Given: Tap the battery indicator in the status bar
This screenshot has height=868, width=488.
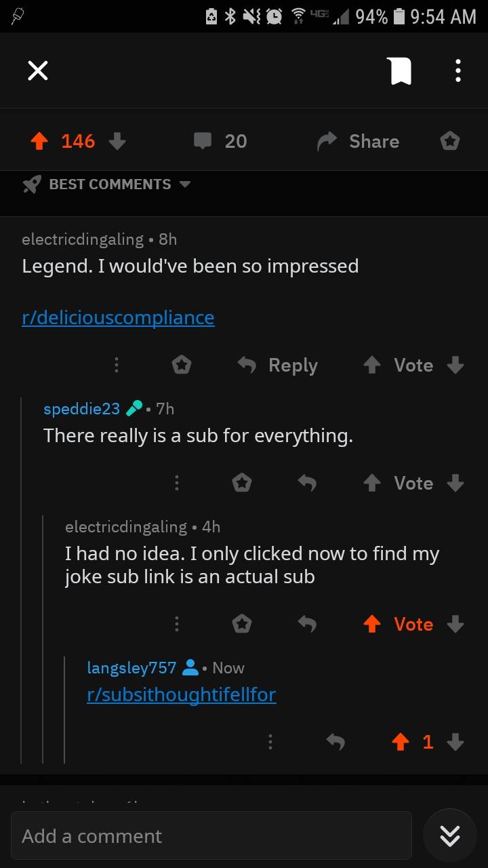Looking at the screenshot, I should coord(400,17).
